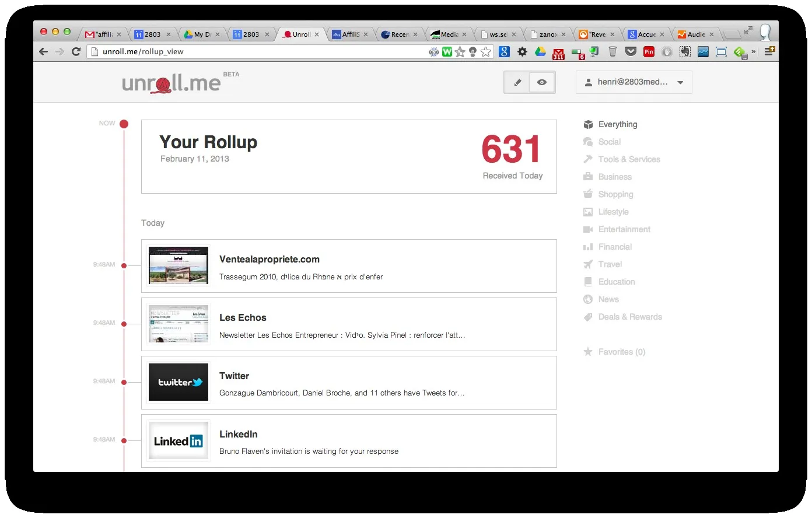
Task: Open Favorites (0) list
Action: point(614,352)
